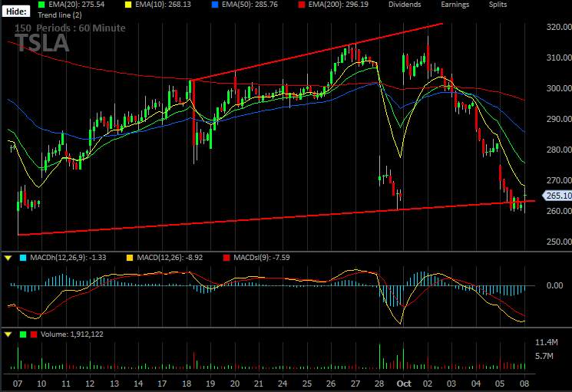Viewport: 572px width, 392px height.
Task: Click the Oct date label on the axis
Action: click(x=404, y=384)
